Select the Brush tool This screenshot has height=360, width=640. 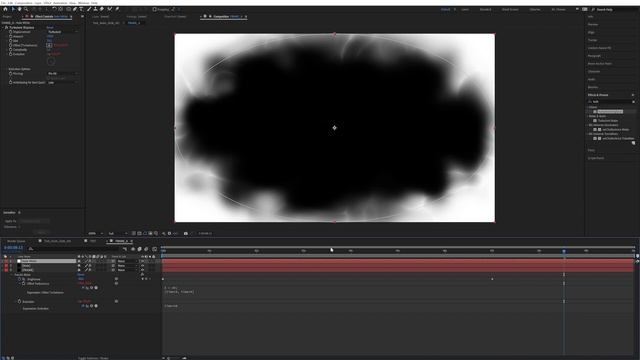click(x=89, y=9)
